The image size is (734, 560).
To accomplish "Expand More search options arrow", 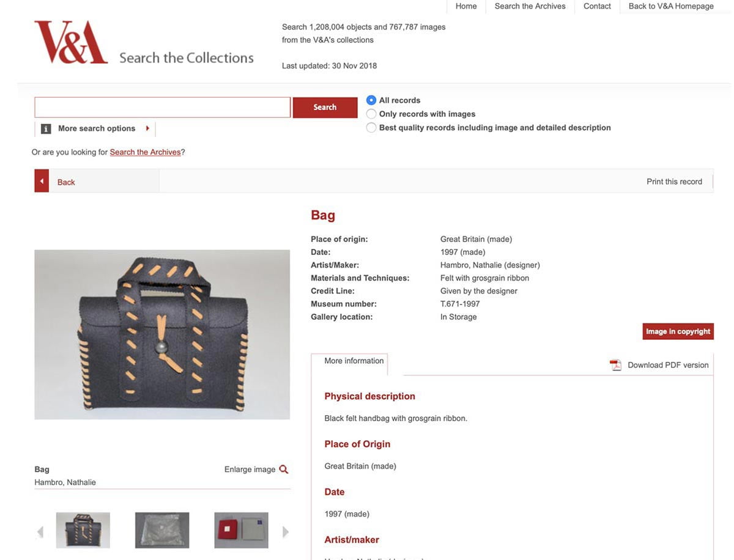I will tap(147, 128).
